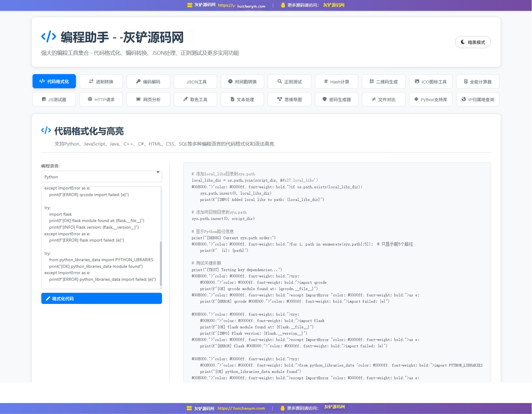Open the 进制转换 tab
The image size is (532, 414).
[101, 82]
